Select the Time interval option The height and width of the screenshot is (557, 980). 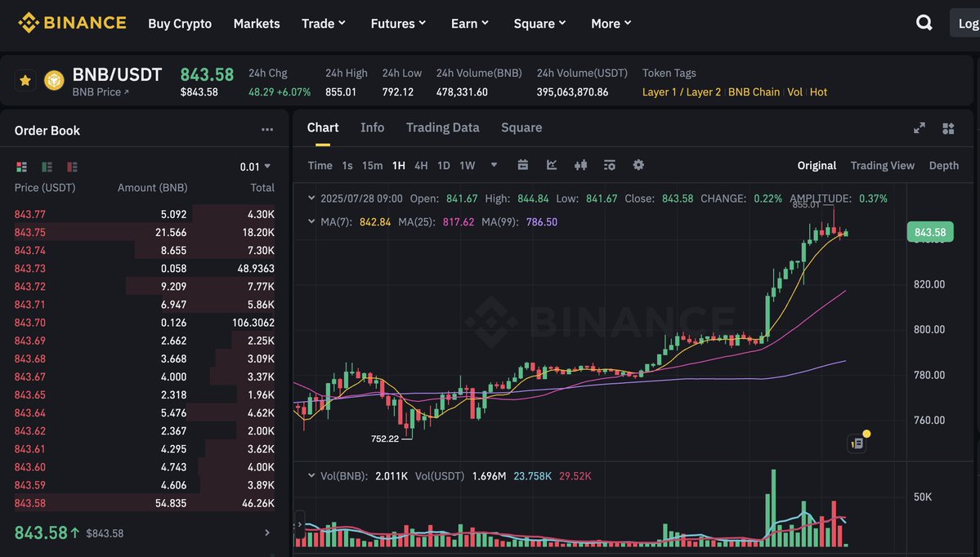(x=320, y=166)
